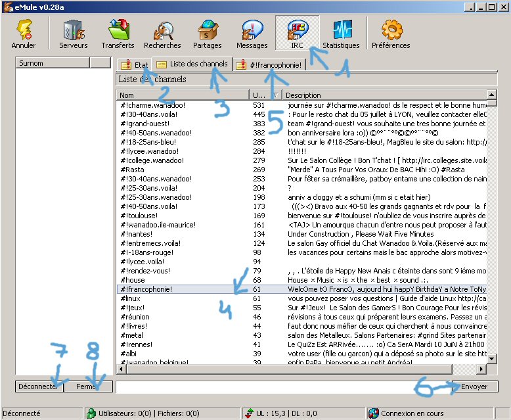Click the horizontal scrollbar right arrow
This screenshot has width=511, height=420.
pos(481,369)
